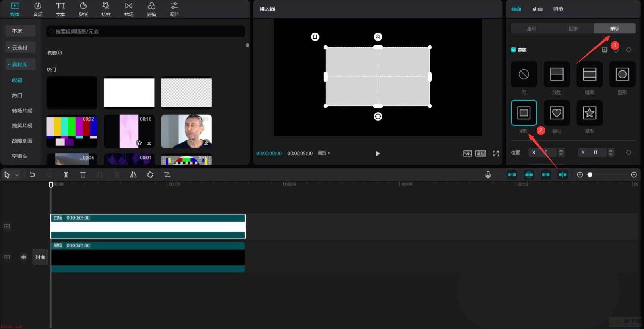The image size is (644, 329).
Task: Select the transparent checkerboard thumbnail
Action: coord(186,93)
